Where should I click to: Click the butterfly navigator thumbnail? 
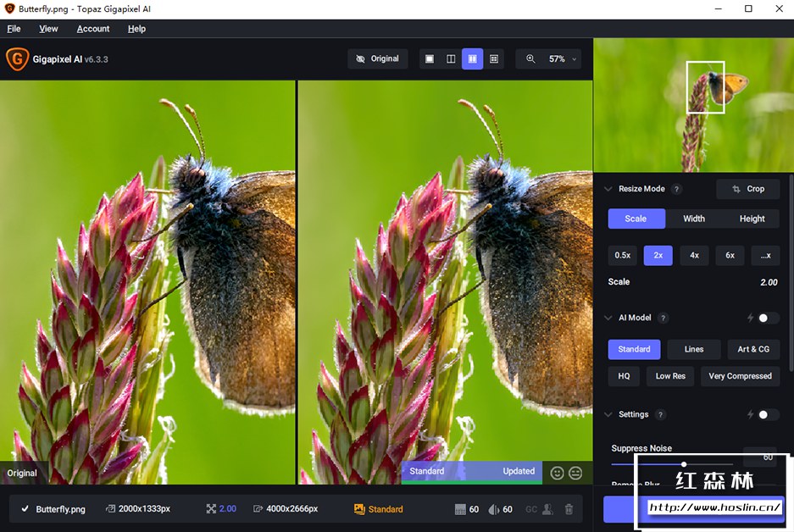coord(694,105)
